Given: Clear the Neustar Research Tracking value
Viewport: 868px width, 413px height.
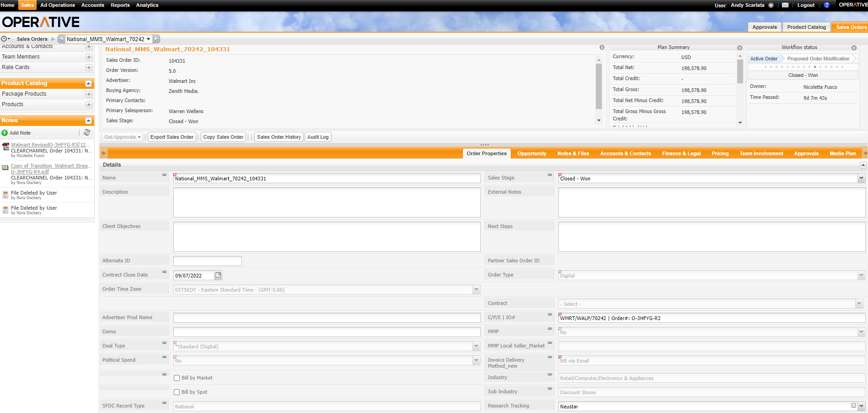Looking at the screenshot, I should (x=853, y=406).
